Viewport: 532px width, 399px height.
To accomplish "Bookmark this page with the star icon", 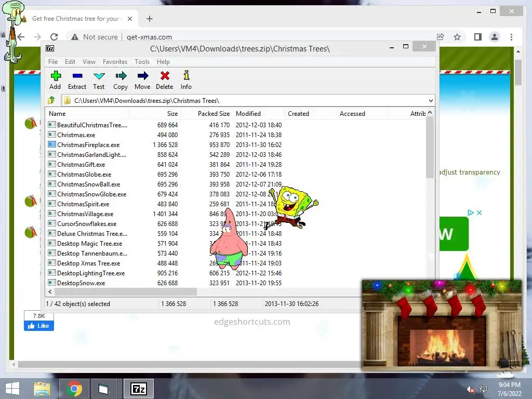I will click(x=457, y=37).
